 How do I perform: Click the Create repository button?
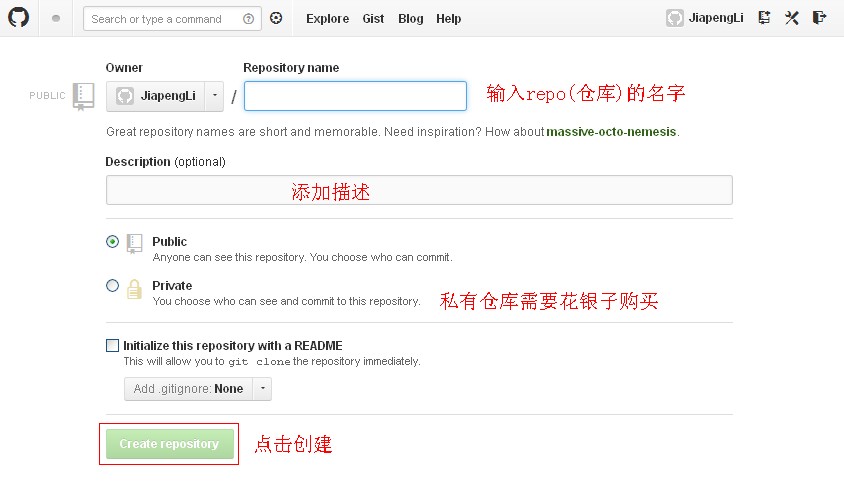tap(170, 444)
